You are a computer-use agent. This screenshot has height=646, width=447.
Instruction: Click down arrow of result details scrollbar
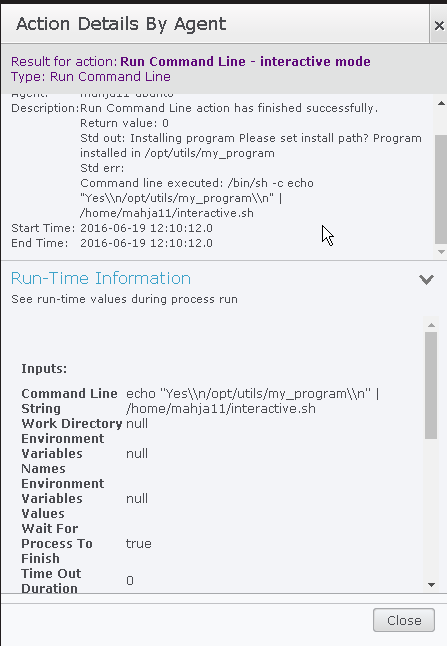coord(441,252)
